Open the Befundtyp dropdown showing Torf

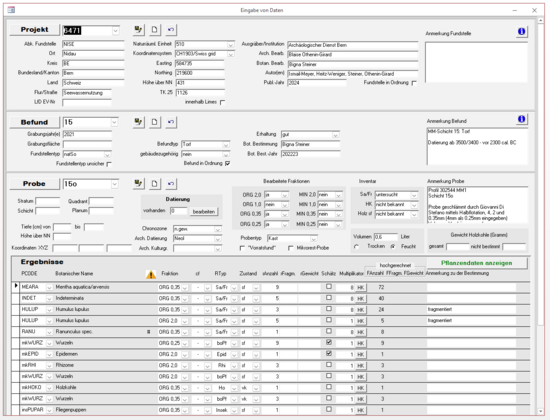[226, 145]
